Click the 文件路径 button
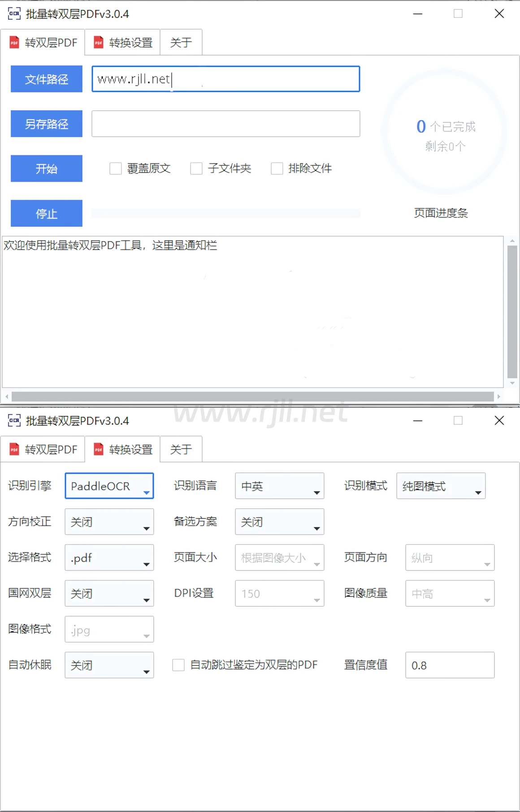 point(47,79)
